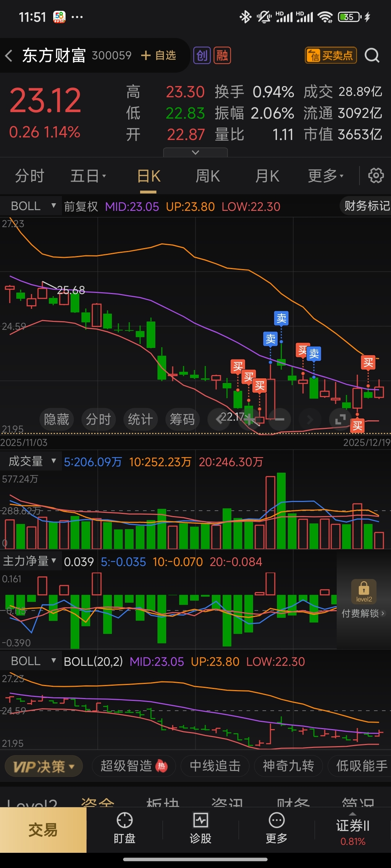Tap the back arrow beside 东方财富
Image resolution: width=391 pixels, height=868 pixels.
point(9,56)
